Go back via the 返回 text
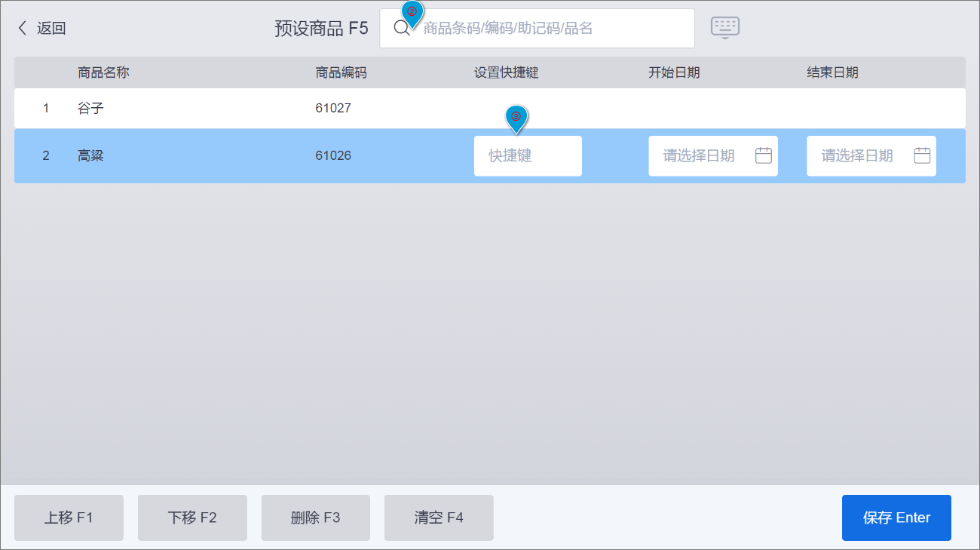The height and width of the screenshot is (550, 980). click(x=51, y=29)
